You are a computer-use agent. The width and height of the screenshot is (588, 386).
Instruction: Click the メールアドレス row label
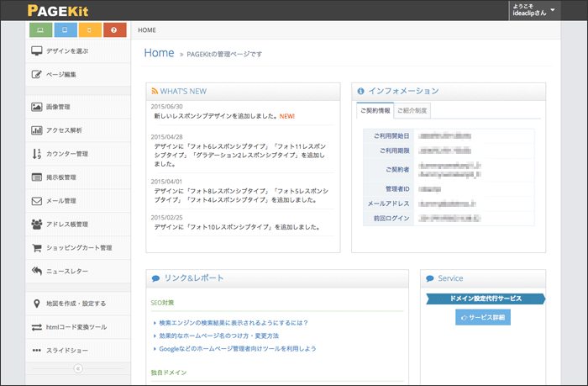click(x=388, y=204)
